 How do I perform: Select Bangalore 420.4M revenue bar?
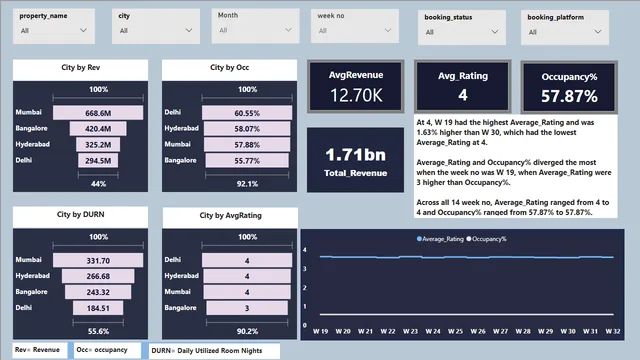[x=98, y=129]
